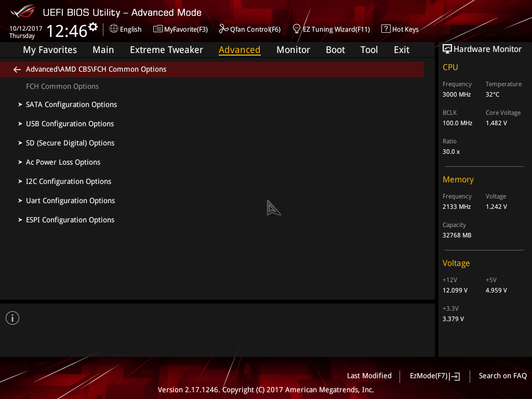This screenshot has height=399, width=532.
Task: Click the 32°C temperature value
Action: [x=493, y=95]
